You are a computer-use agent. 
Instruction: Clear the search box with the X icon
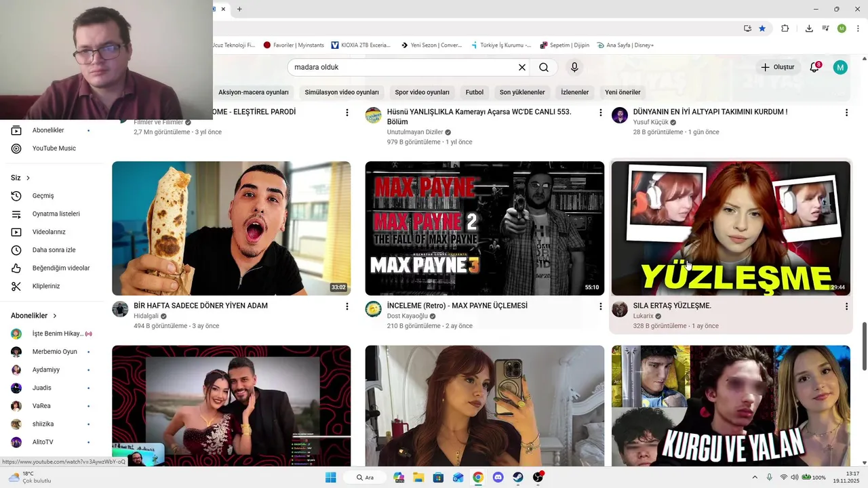[522, 67]
